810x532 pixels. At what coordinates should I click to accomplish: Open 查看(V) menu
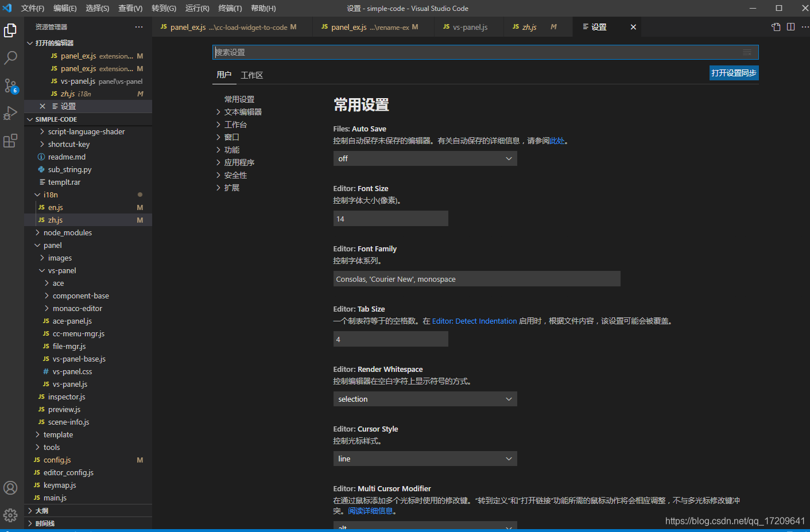pos(130,8)
